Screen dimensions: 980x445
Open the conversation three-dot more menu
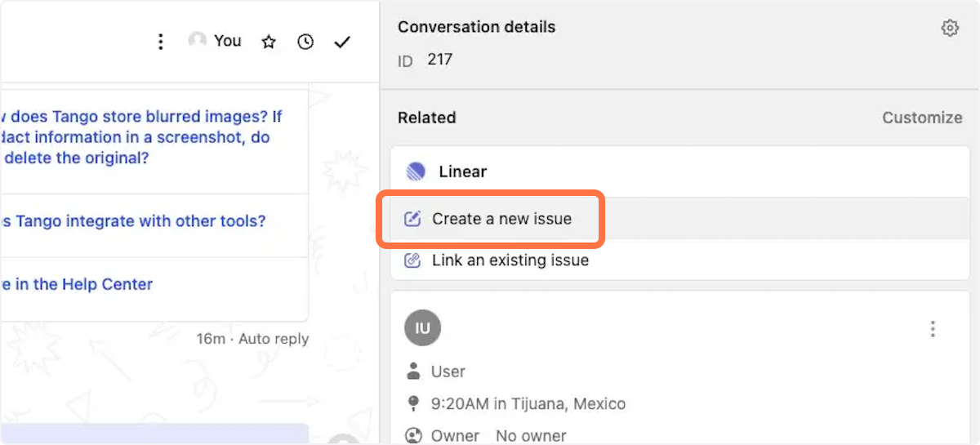tap(161, 42)
